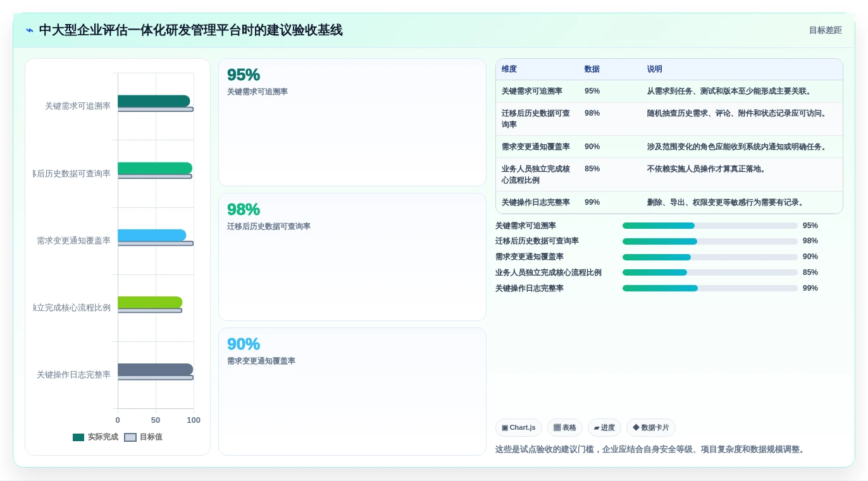Click the 进度 tag
Screen dimensions: 868x481
tap(604, 428)
